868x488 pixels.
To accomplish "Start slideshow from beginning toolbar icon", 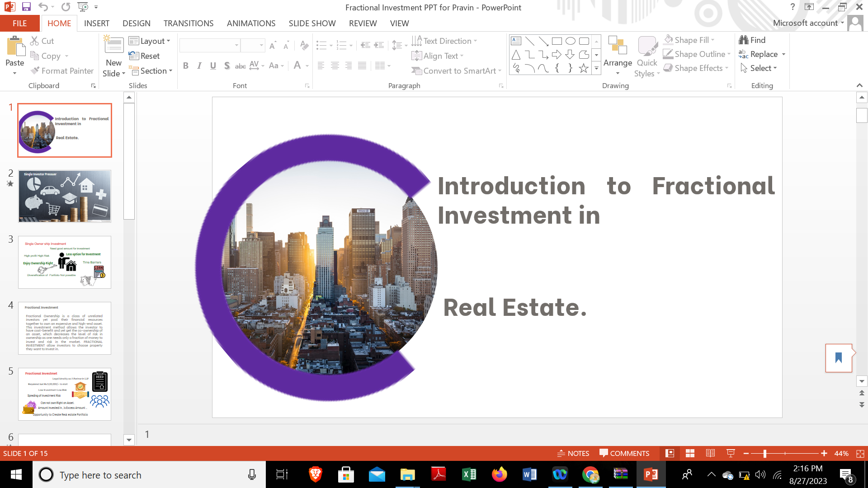I will point(83,7).
